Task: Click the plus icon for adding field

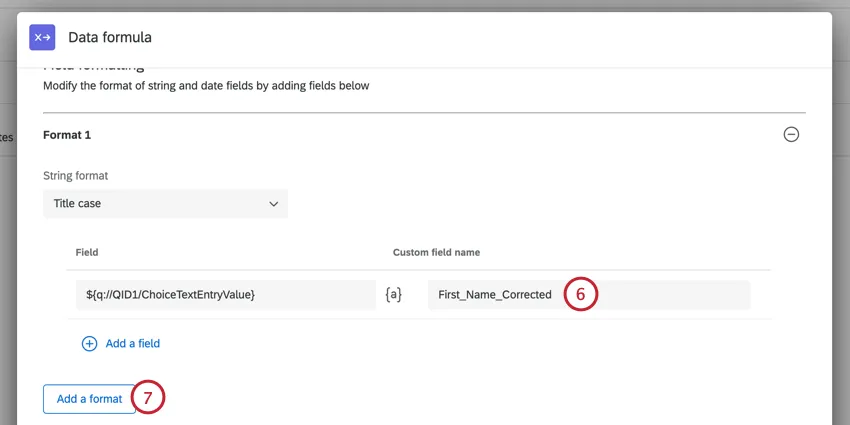Action: point(89,343)
